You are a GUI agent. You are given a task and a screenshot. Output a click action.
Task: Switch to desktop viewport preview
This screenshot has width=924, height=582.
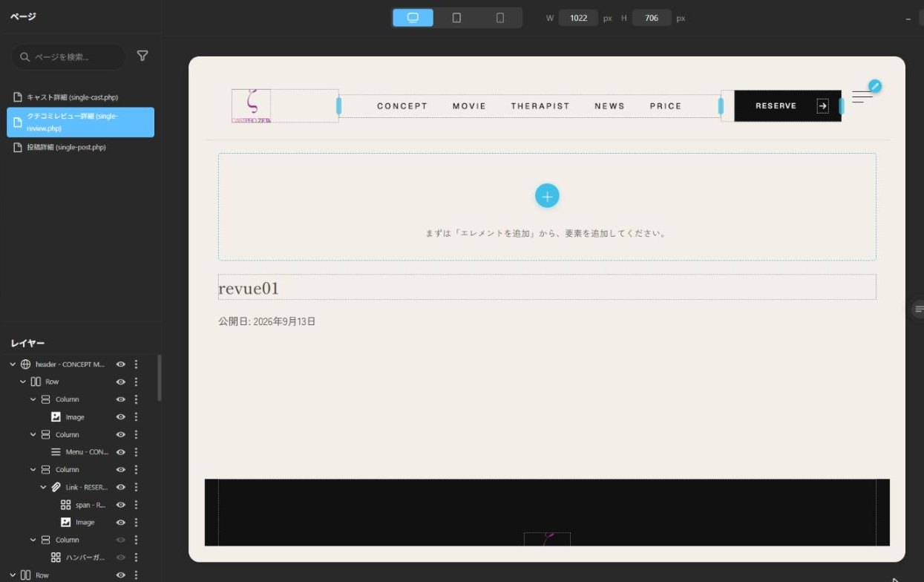413,18
